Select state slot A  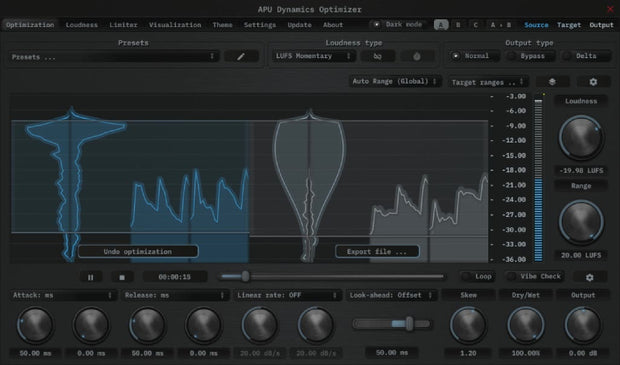point(441,25)
